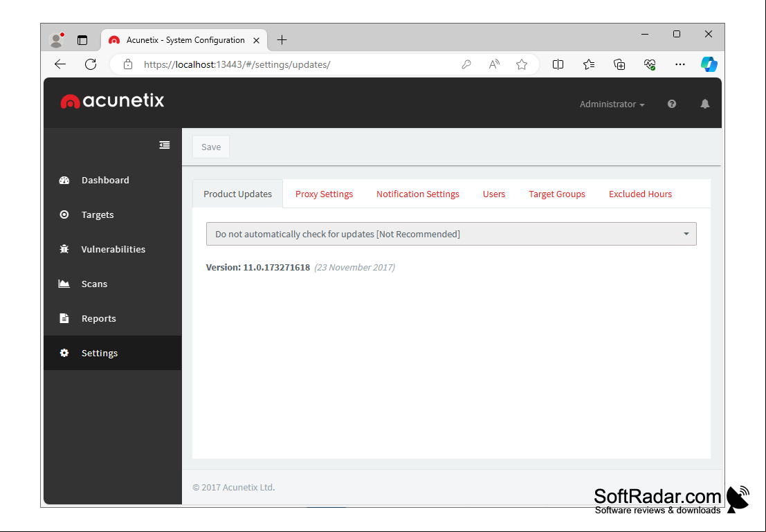Switch to Proxy Settings tab

(324, 194)
